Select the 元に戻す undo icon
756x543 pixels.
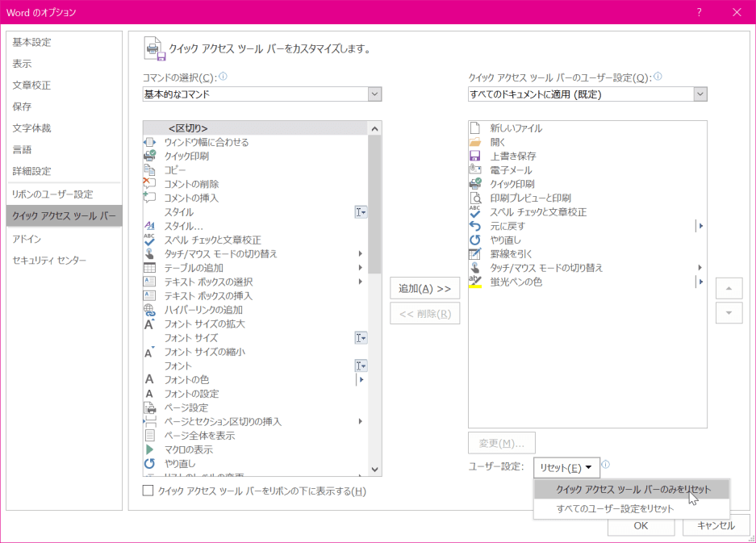475,226
